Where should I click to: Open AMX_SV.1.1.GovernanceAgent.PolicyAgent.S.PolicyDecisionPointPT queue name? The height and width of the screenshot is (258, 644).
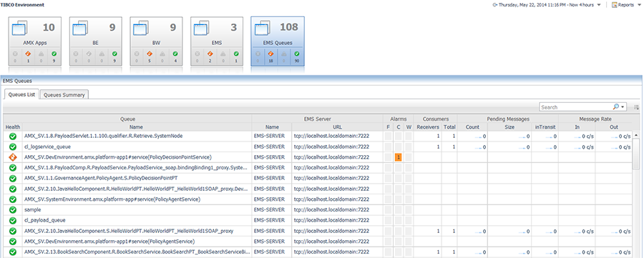point(101,178)
